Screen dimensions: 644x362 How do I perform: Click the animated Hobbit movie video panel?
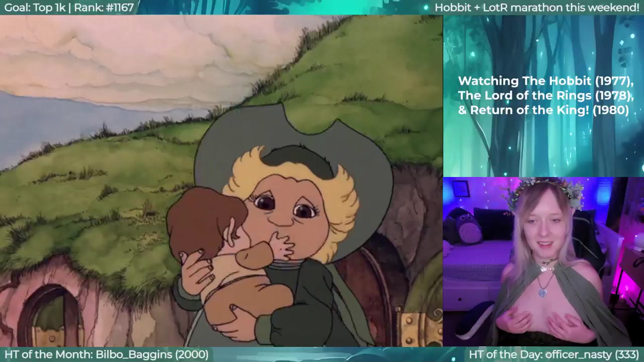coord(221,181)
